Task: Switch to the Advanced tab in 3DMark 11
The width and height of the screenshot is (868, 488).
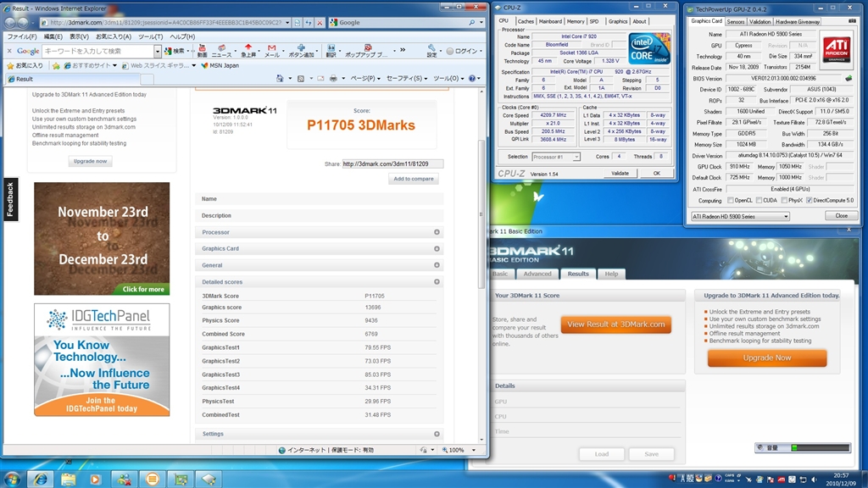Action: click(x=537, y=274)
